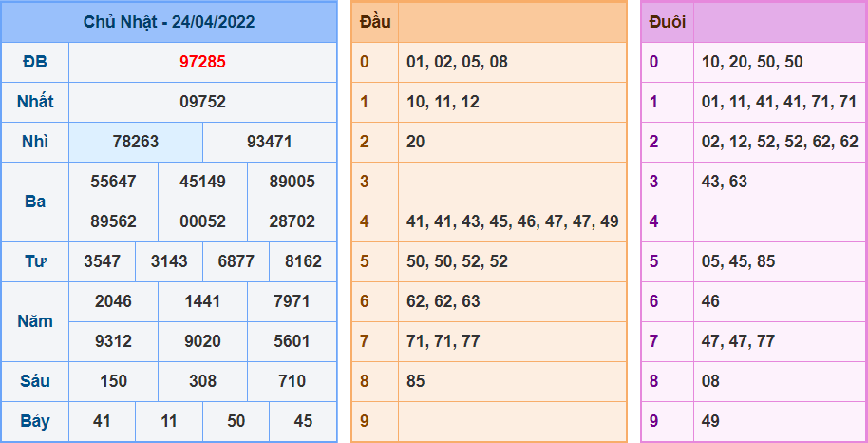Click second prize number 93471
The height and width of the screenshot is (443, 868).
[x=270, y=142]
